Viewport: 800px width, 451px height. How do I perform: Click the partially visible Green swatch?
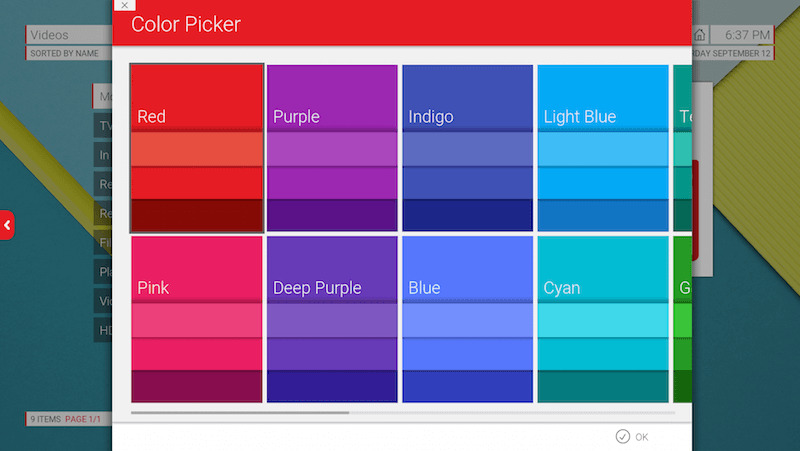click(x=683, y=319)
